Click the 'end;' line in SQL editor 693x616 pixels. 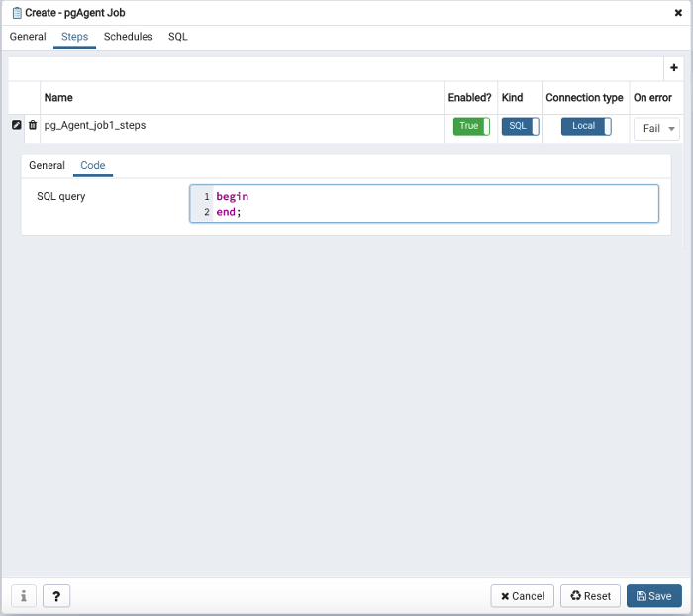[x=228, y=212]
